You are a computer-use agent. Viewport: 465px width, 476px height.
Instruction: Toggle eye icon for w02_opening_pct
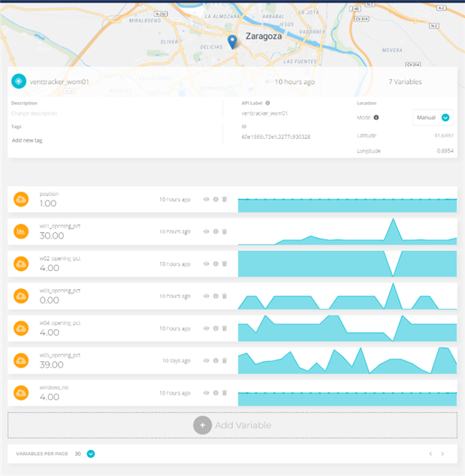[x=207, y=264]
